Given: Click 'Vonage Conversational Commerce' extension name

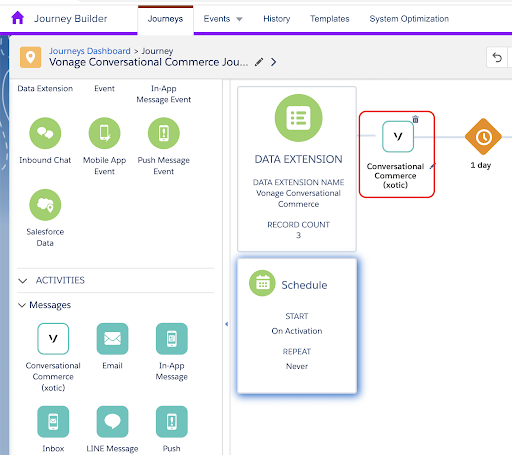Looking at the screenshot, I should 298,198.
